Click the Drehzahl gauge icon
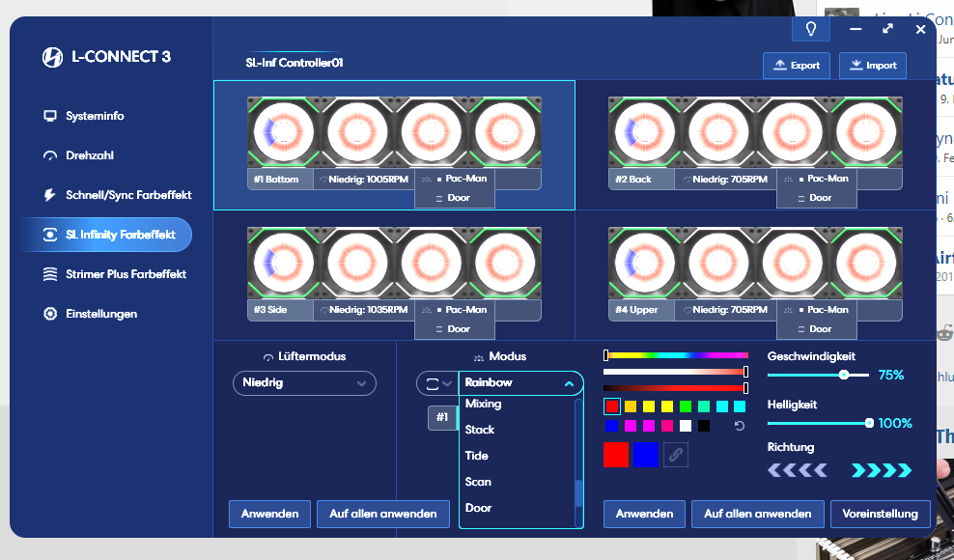The height and width of the screenshot is (560, 954). click(x=50, y=155)
